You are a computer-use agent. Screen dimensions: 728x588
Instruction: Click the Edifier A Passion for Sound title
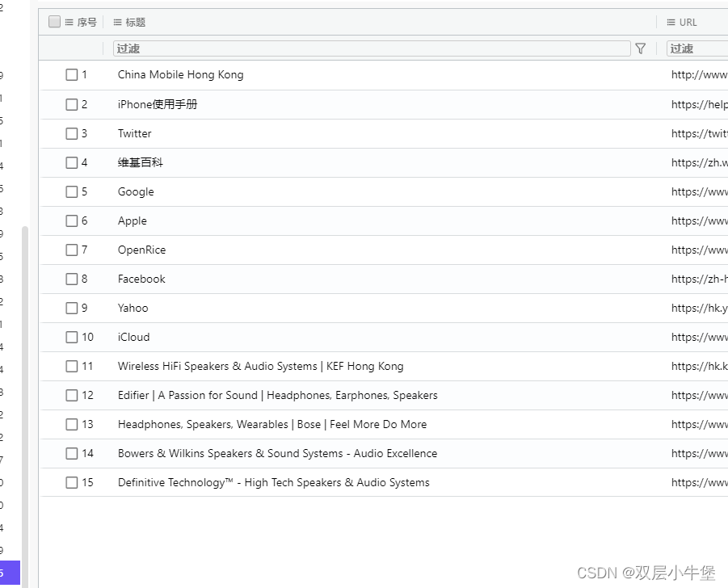click(x=278, y=396)
